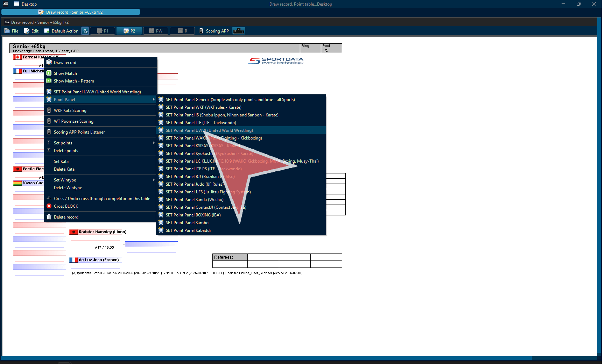Click the Draw record menu icon
605x364 pixels.
pos(49,63)
